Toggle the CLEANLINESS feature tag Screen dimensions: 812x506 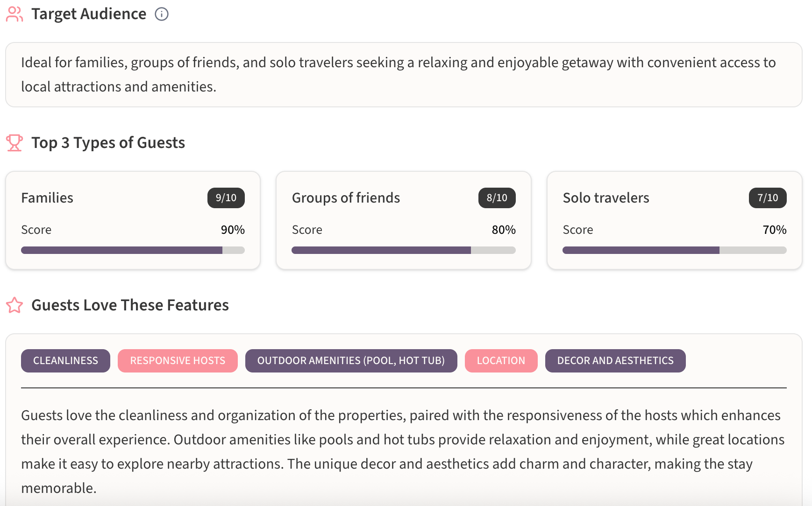(65, 361)
